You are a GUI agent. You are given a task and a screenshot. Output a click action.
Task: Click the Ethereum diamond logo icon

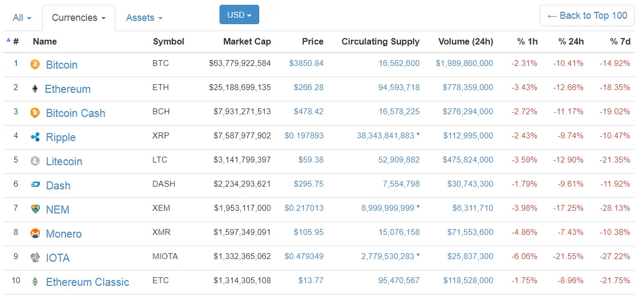tap(35, 88)
